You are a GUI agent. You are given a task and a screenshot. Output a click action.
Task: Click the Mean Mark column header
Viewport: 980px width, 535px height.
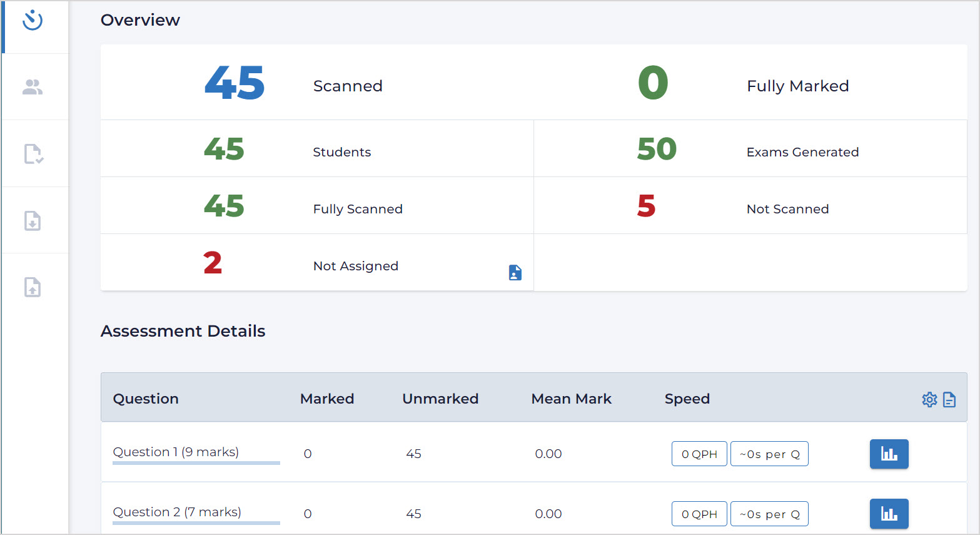(571, 399)
